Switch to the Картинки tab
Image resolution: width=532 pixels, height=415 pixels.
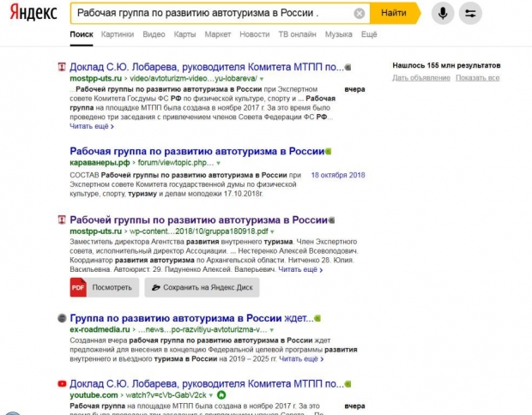click(117, 34)
